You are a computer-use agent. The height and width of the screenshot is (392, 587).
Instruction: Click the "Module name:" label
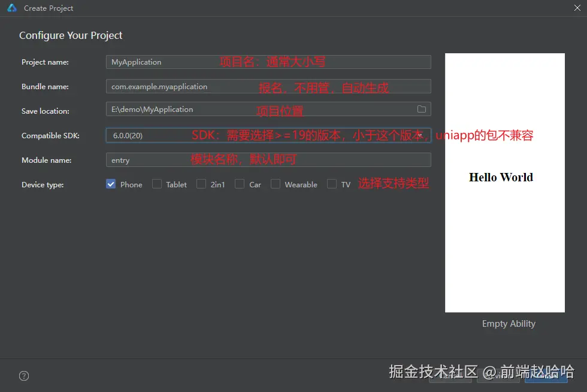click(x=47, y=160)
